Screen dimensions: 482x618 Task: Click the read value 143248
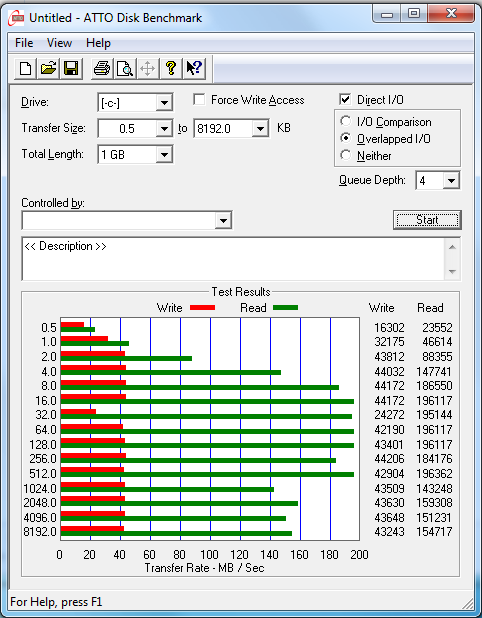click(434, 488)
